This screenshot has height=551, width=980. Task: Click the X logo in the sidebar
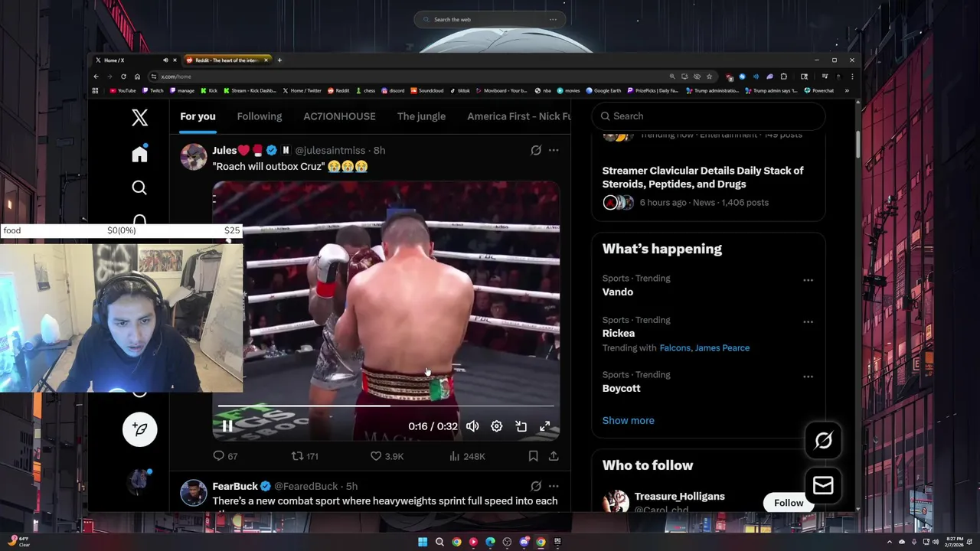click(139, 117)
